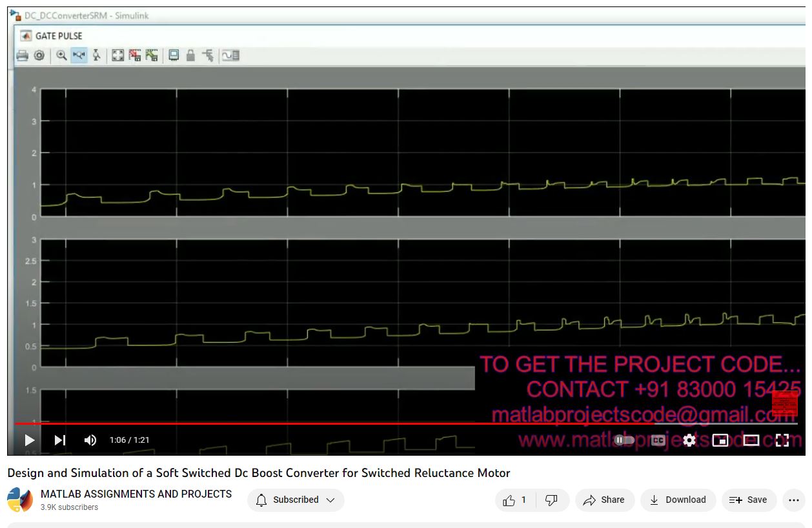Mute the video volume
Screen dimensions: 812x528
tap(90, 440)
